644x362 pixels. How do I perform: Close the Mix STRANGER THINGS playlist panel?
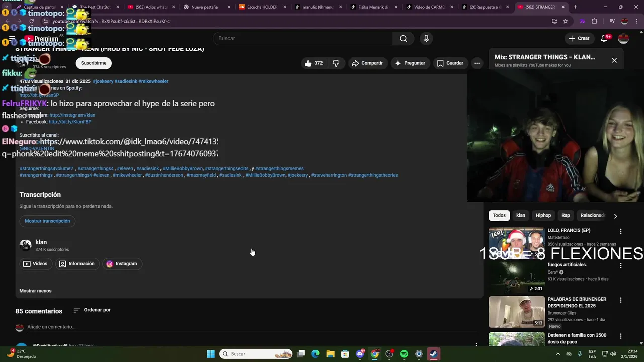[614, 60]
